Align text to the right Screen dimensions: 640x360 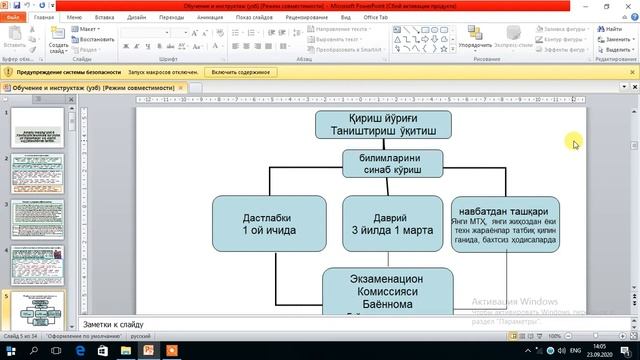258,47
